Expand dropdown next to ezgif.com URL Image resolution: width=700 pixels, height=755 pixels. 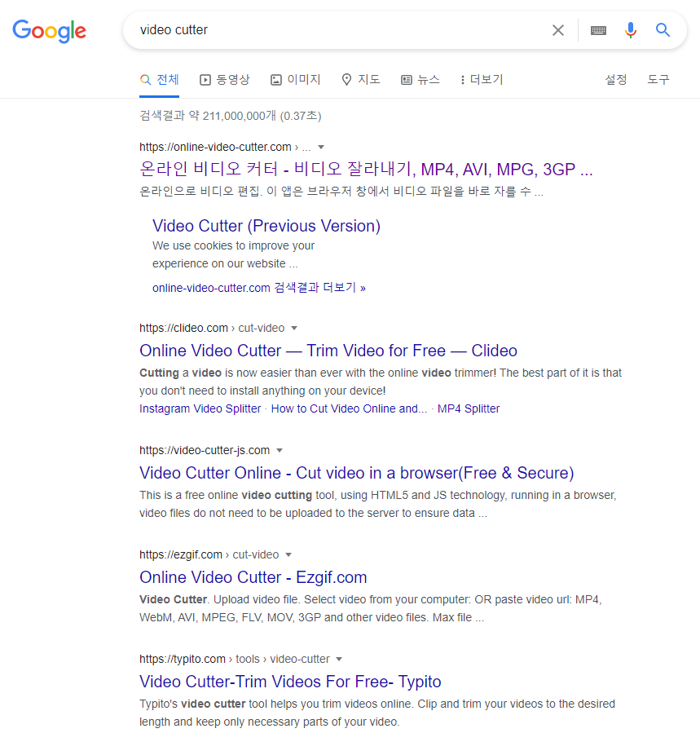coord(288,554)
